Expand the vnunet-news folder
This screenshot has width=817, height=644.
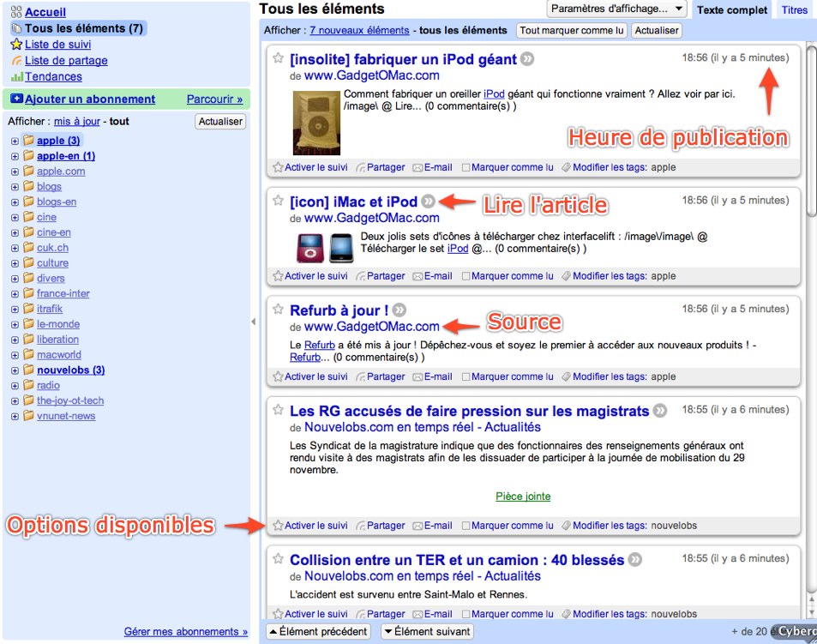tap(15, 417)
